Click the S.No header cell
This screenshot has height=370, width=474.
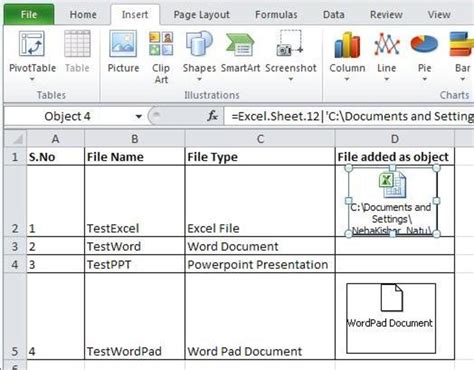[x=56, y=157]
